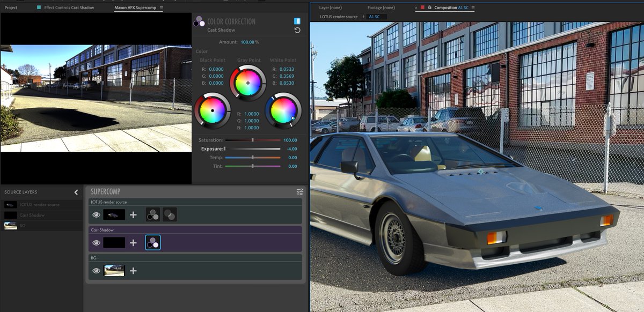The image size is (644, 312).
Task: Adjust the Exposure slider
Action: pos(252,148)
